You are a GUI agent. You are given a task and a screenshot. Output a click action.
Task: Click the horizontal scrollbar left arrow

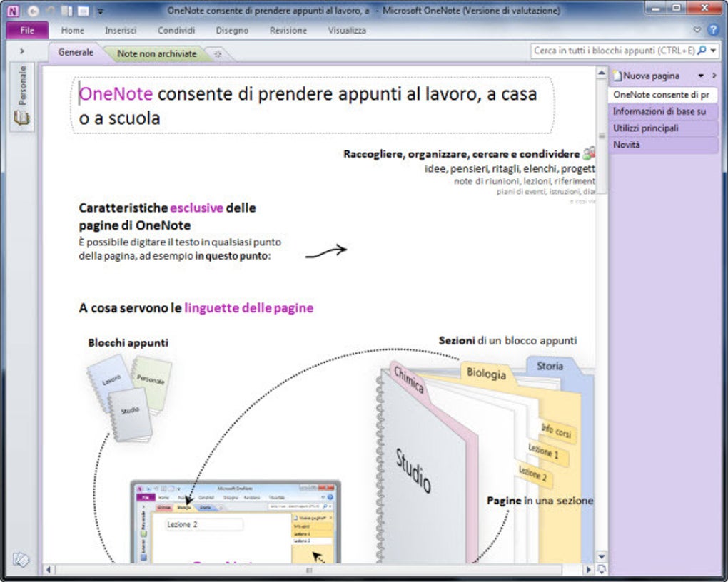[x=49, y=569]
